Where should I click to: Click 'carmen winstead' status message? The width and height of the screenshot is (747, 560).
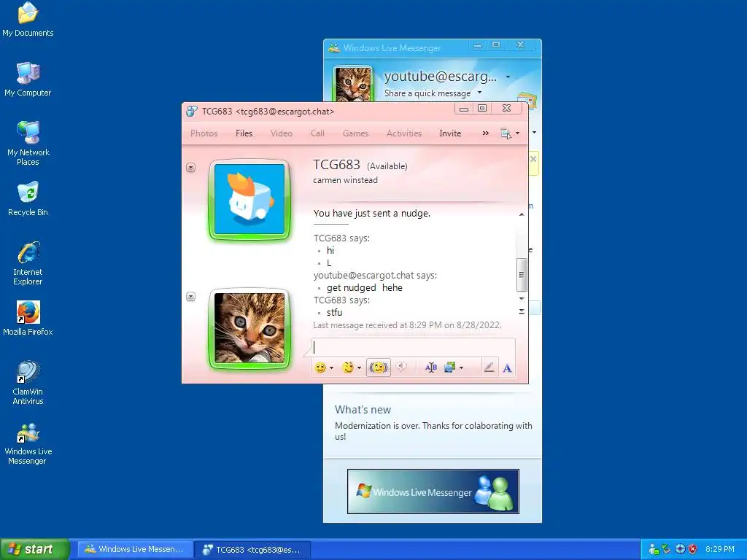pos(345,180)
